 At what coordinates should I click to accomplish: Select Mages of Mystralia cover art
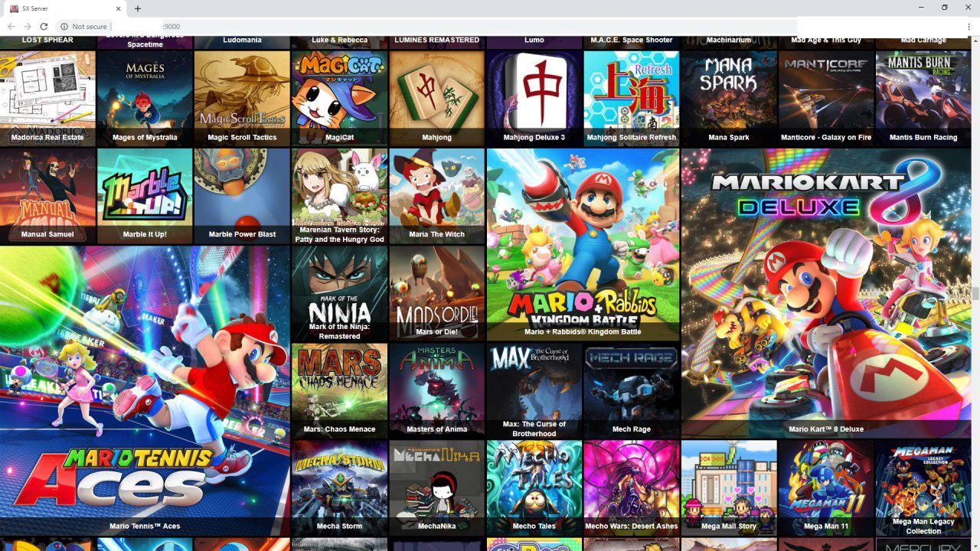click(145, 98)
